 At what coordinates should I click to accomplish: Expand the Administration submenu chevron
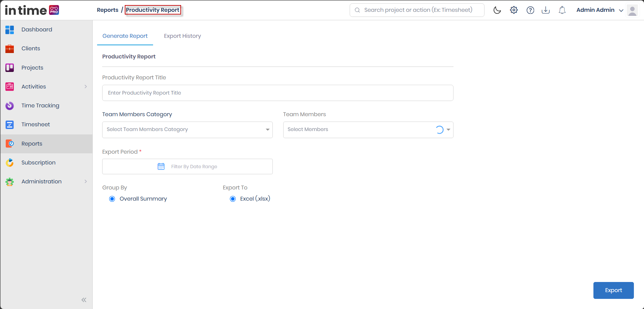click(x=86, y=181)
